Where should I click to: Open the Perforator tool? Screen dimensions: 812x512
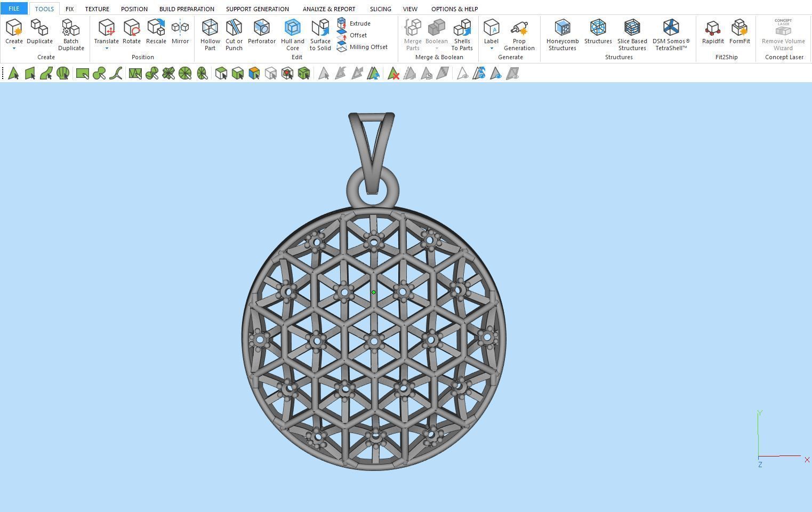point(262,32)
